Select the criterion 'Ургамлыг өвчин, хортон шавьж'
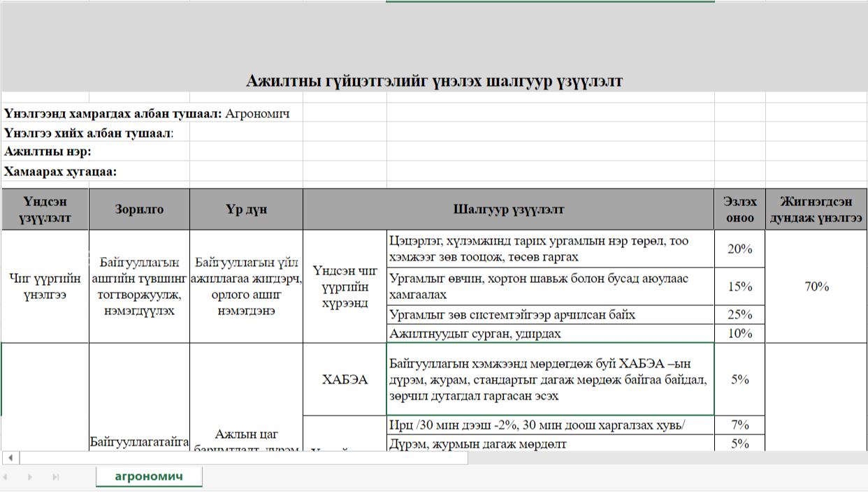868x498 pixels. click(550, 286)
